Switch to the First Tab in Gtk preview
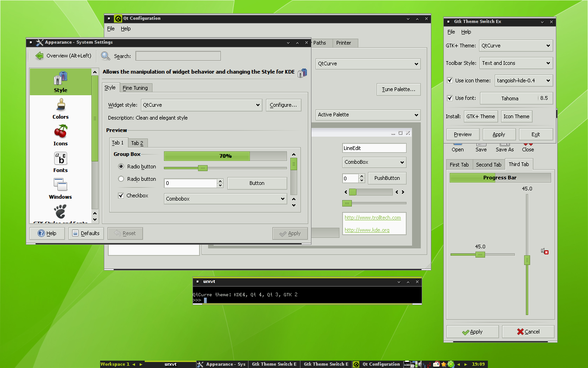The width and height of the screenshot is (588, 368). (x=459, y=165)
